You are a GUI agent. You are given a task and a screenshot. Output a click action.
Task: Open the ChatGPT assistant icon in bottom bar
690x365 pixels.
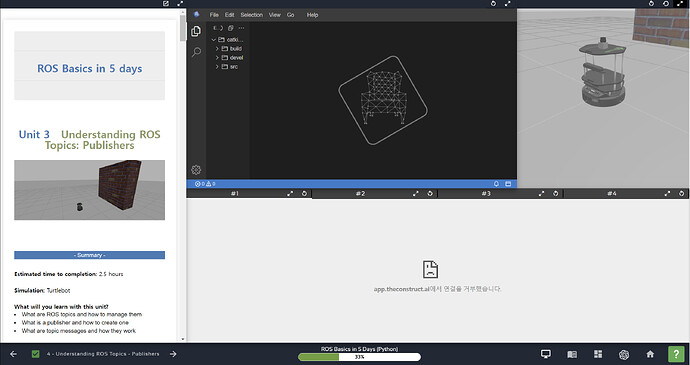[x=624, y=354]
